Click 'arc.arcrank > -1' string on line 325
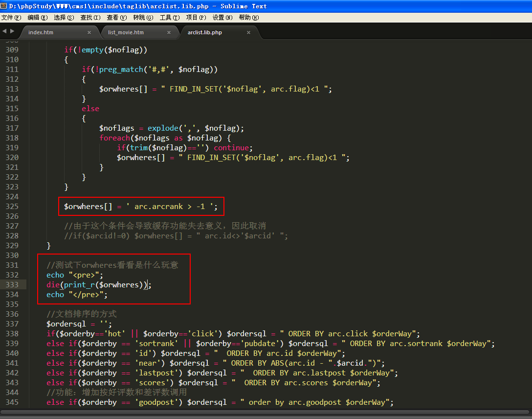Viewport: 532px width, 419px height. (169, 207)
